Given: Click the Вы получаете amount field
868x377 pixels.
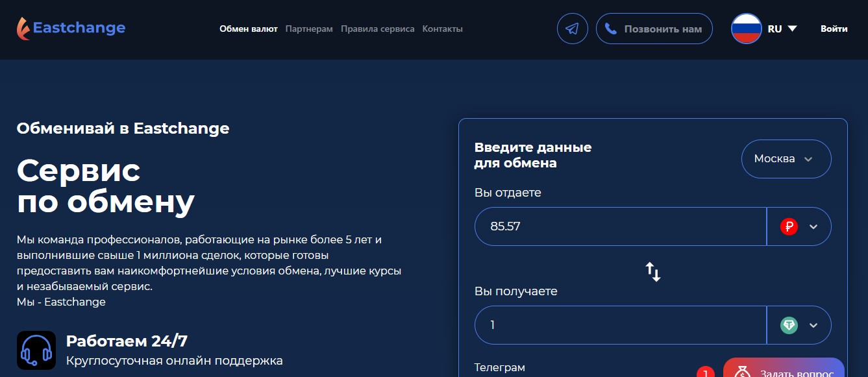Looking at the screenshot, I should (x=621, y=325).
